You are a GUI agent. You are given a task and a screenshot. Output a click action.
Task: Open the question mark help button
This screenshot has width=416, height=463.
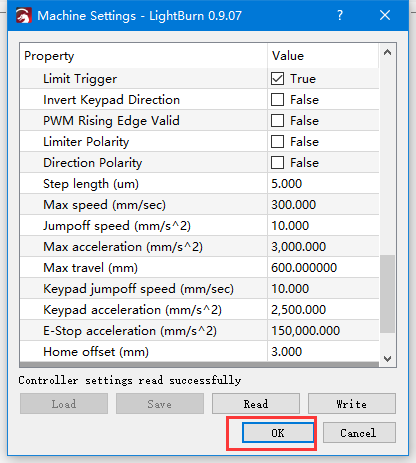[340, 15]
